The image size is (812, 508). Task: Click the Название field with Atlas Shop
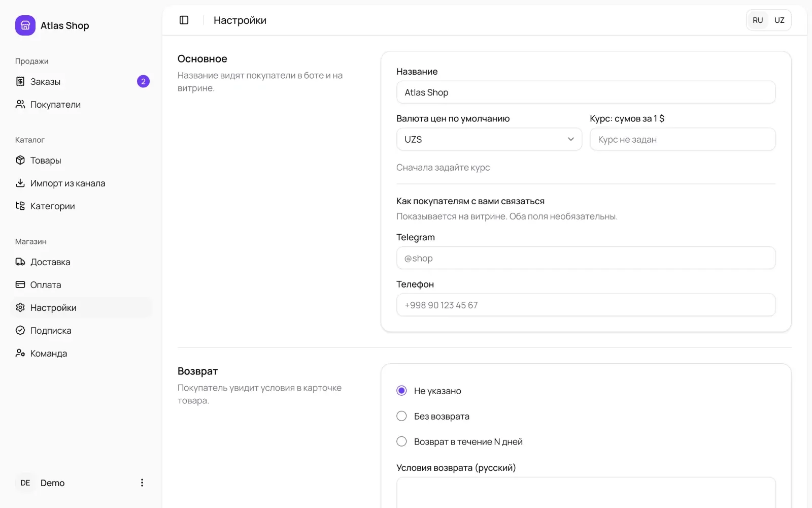tap(586, 92)
